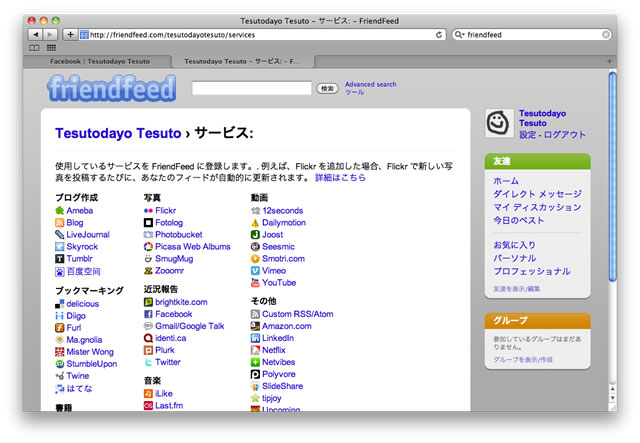Click ログアウト logout link

pyautogui.click(x=565, y=135)
